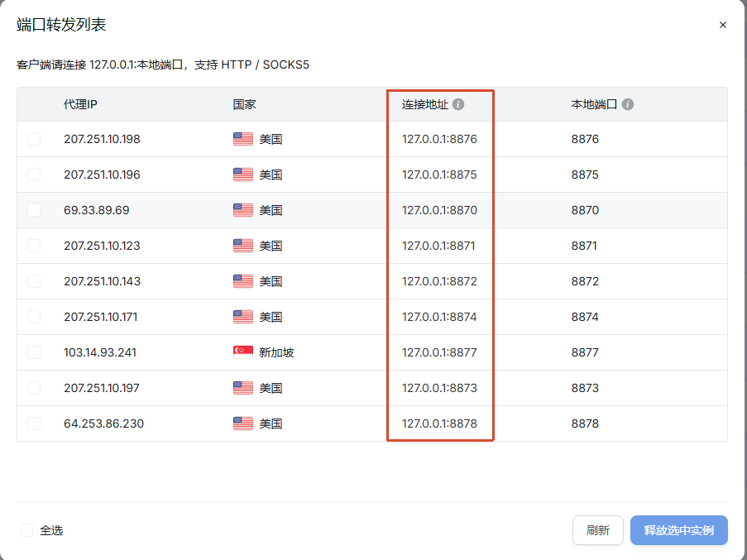The image size is (747, 560).
Task: Click the address 127.0.0.1:8873
Action: tap(439, 388)
